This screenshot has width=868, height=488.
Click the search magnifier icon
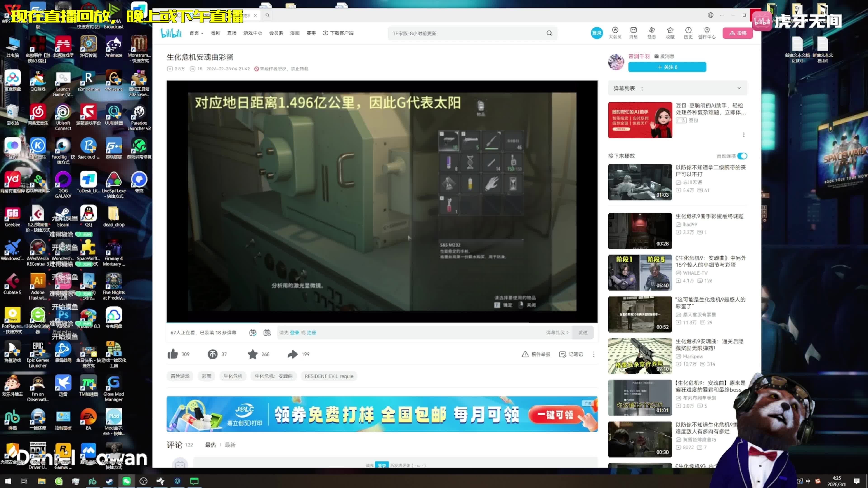click(549, 33)
